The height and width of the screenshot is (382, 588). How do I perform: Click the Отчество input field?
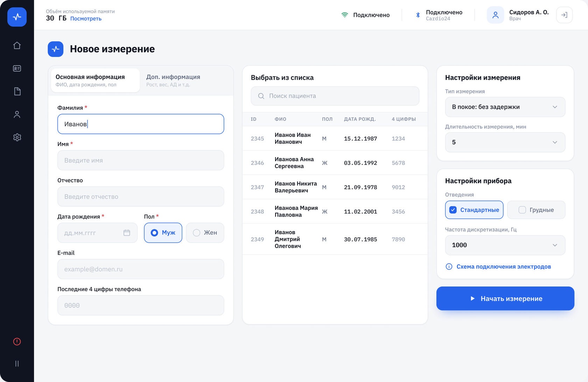141,197
